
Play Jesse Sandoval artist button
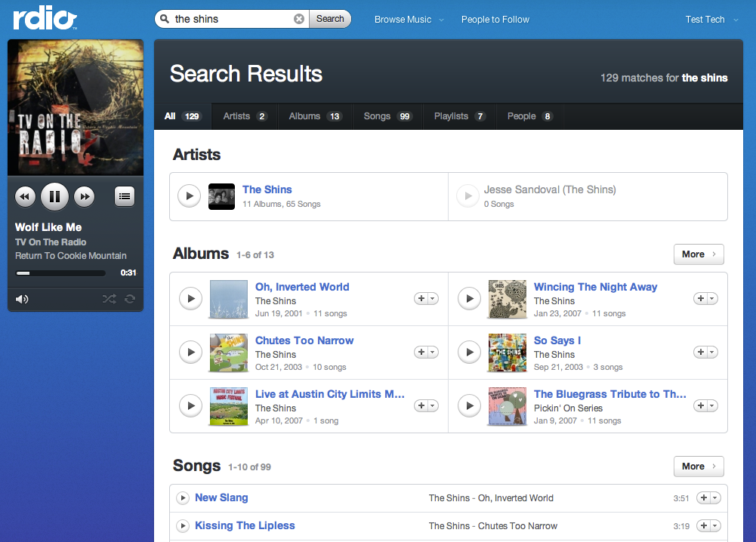point(467,196)
